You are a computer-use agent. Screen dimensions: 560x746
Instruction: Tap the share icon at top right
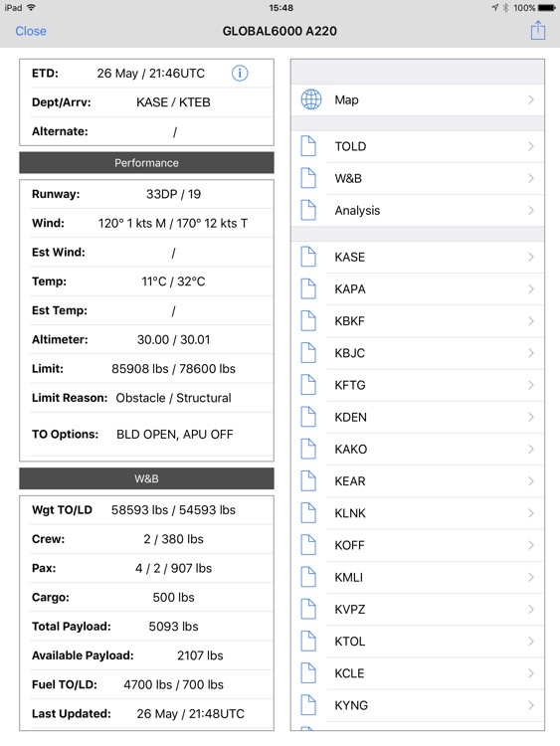click(538, 31)
